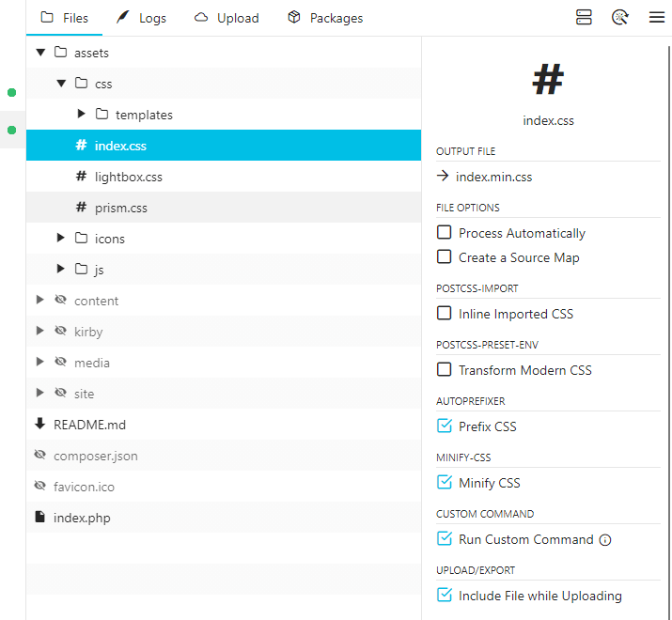Switch to the Logs tab

point(141,18)
